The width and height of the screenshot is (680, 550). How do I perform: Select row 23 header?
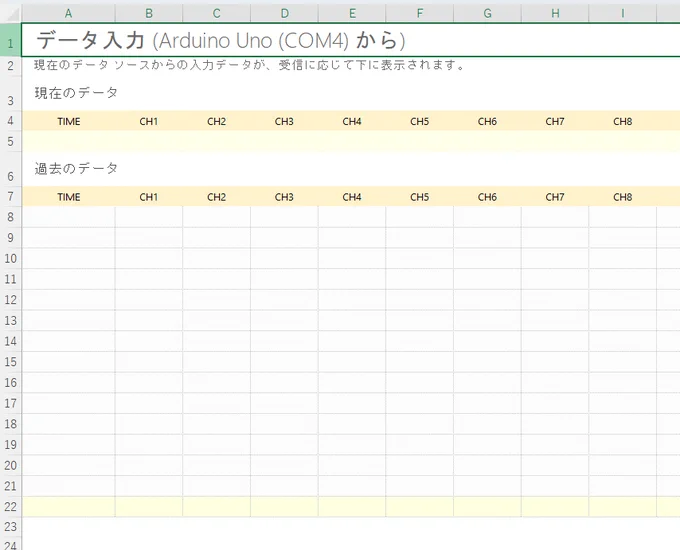coord(10,527)
